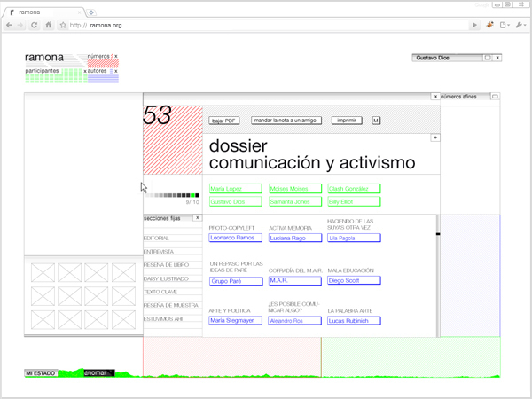Open author María Stegmayer
This screenshot has width=532, height=399.
click(x=236, y=321)
